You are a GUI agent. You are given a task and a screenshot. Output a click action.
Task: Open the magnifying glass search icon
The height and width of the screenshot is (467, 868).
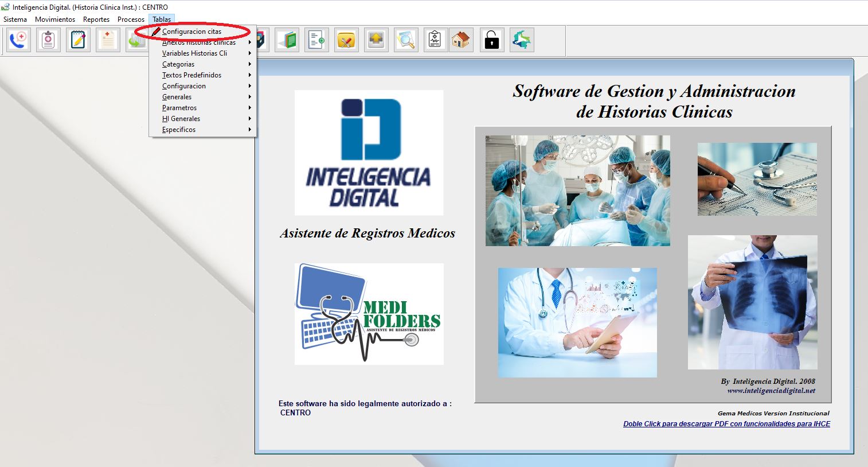pos(406,40)
